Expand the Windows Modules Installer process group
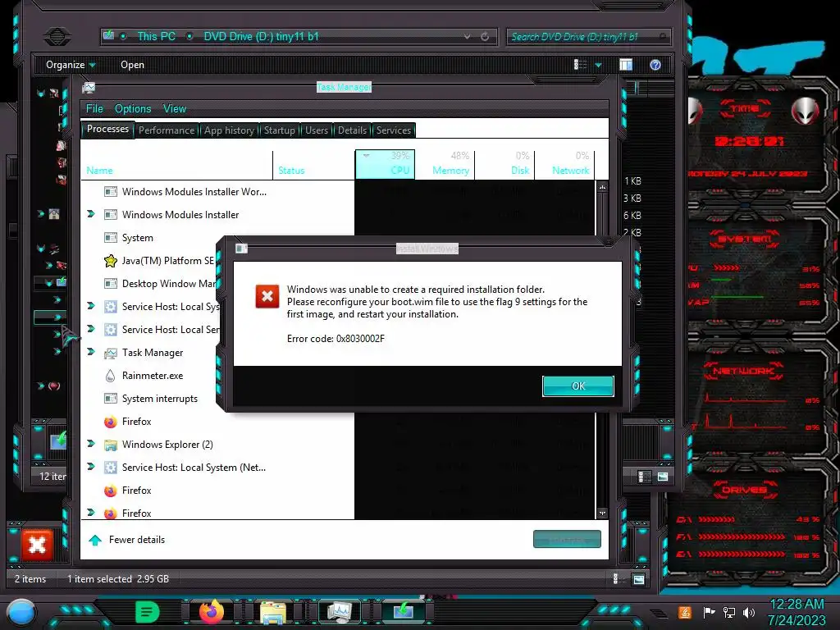The height and width of the screenshot is (630, 840). (91, 214)
